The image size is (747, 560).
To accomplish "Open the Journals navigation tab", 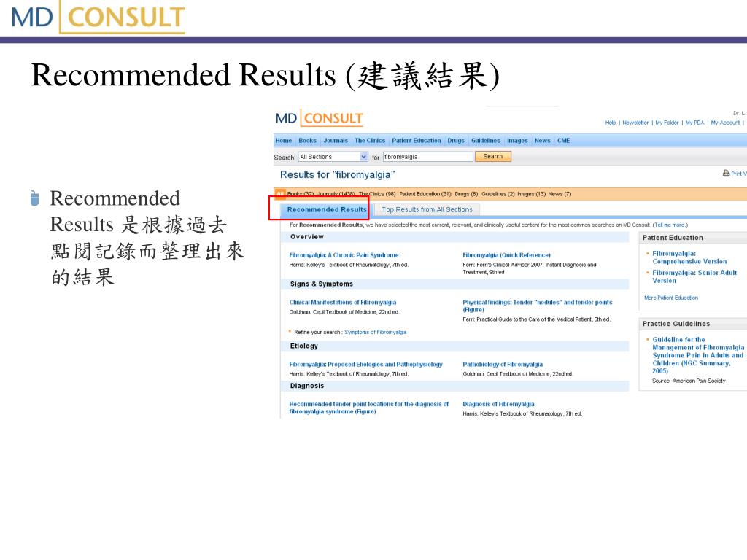I will click(336, 141).
